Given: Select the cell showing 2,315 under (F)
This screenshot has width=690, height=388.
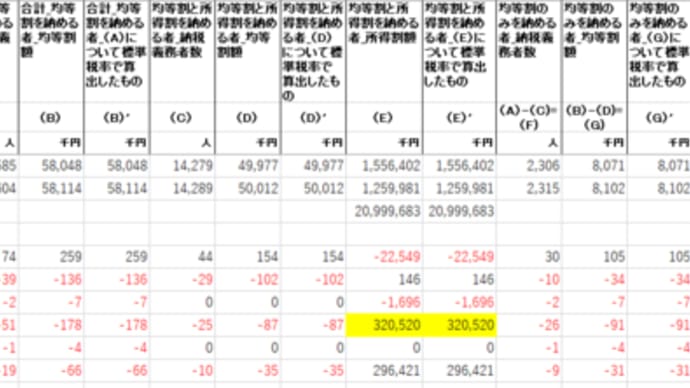Looking at the screenshot, I should coord(529,189).
